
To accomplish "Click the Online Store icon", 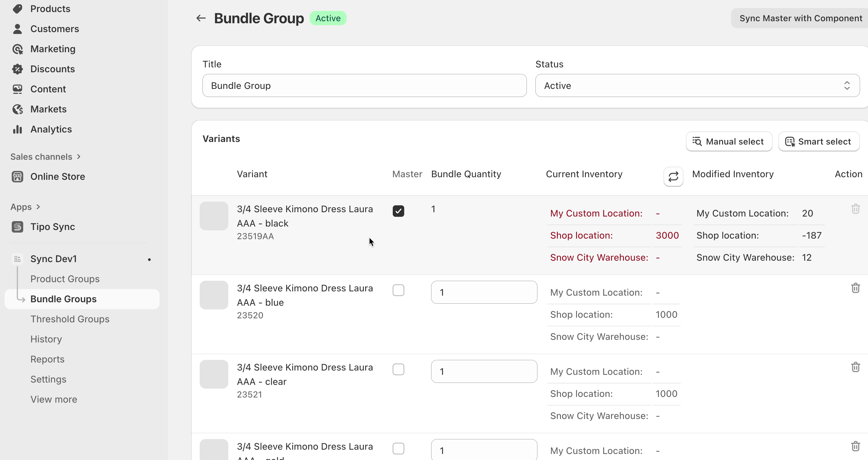I will tap(17, 176).
